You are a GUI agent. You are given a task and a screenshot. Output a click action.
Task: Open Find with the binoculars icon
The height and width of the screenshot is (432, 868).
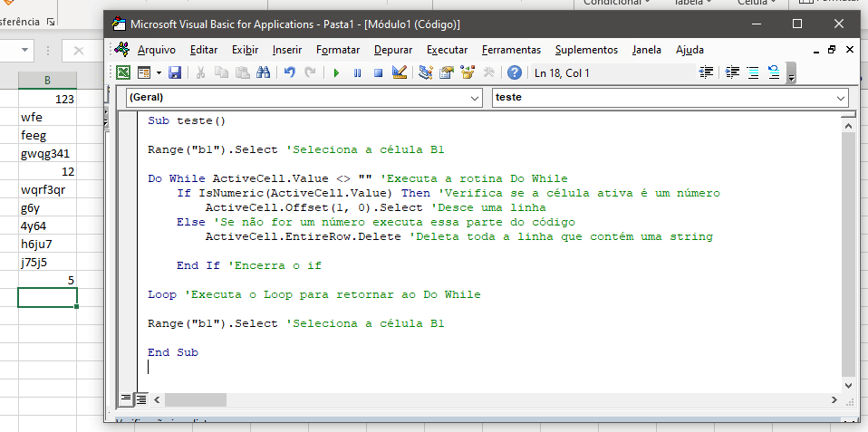(x=263, y=72)
